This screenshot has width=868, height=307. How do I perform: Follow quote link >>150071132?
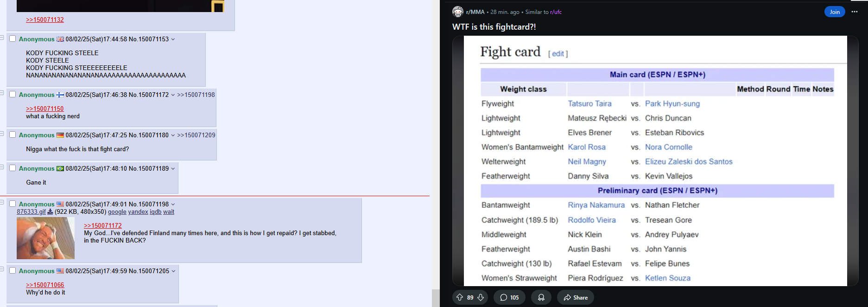click(x=45, y=19)
